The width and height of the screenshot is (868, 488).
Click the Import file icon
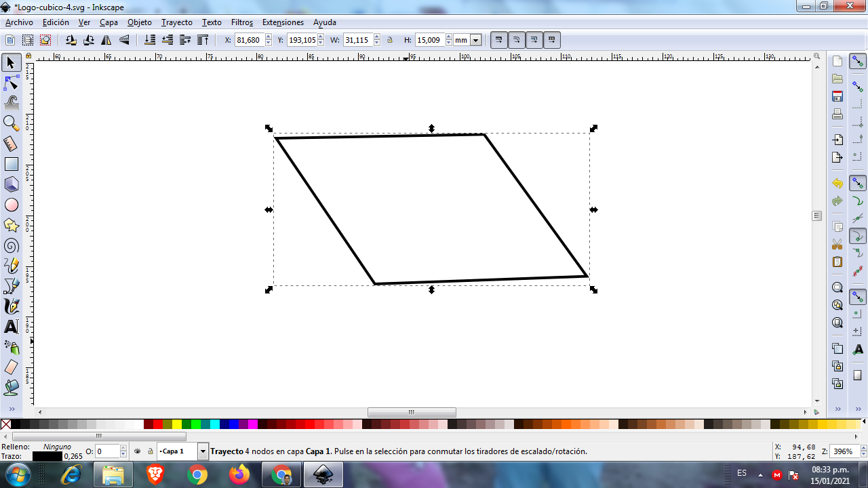tap(837, 140)
